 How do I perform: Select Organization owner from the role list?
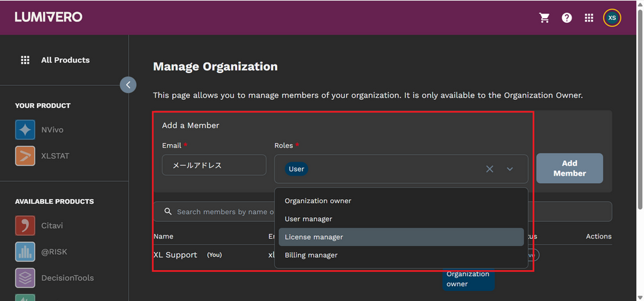coord(318,201)
